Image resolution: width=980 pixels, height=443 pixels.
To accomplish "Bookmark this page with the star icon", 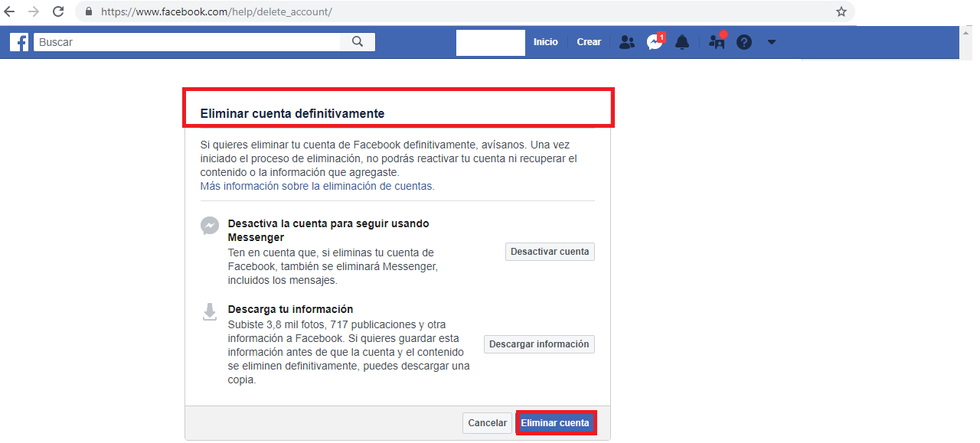I will tap(841, 11).
